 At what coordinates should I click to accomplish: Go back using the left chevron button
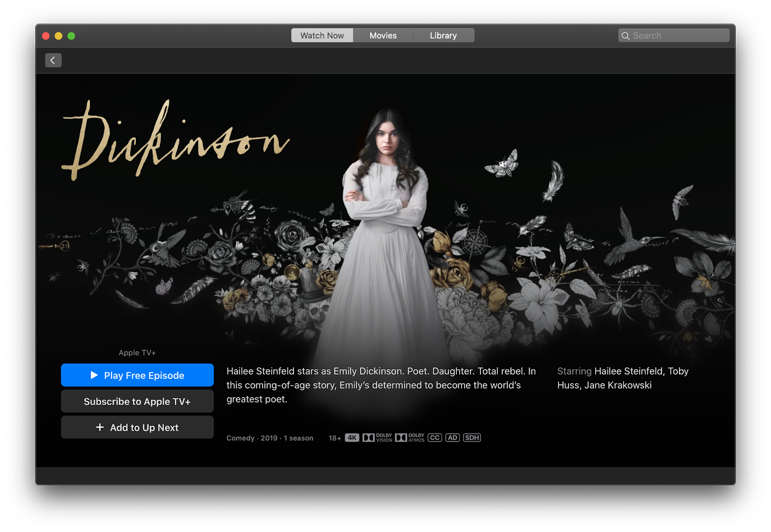[53, 60]
